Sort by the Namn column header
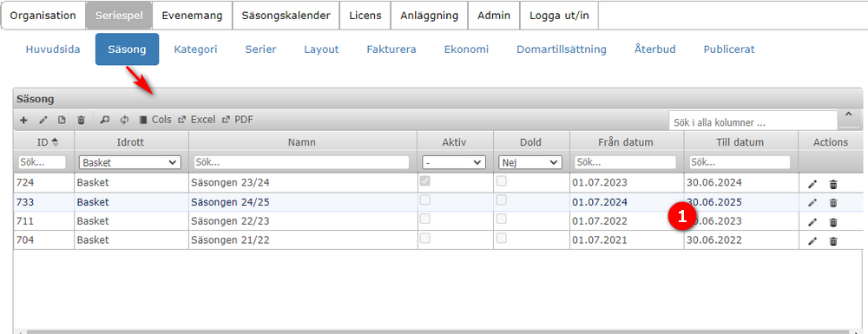This screenshot has width=868, height=334. pyautogui.click(x=302, y=142)
